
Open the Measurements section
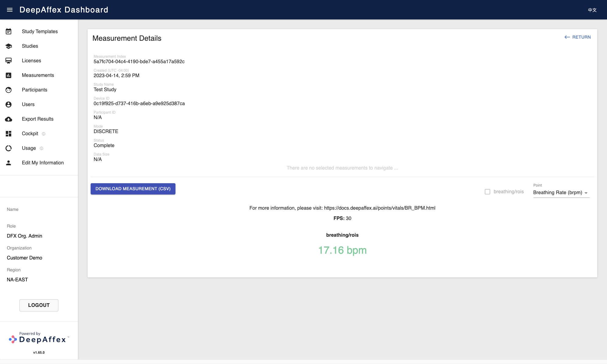pos(39,75)
